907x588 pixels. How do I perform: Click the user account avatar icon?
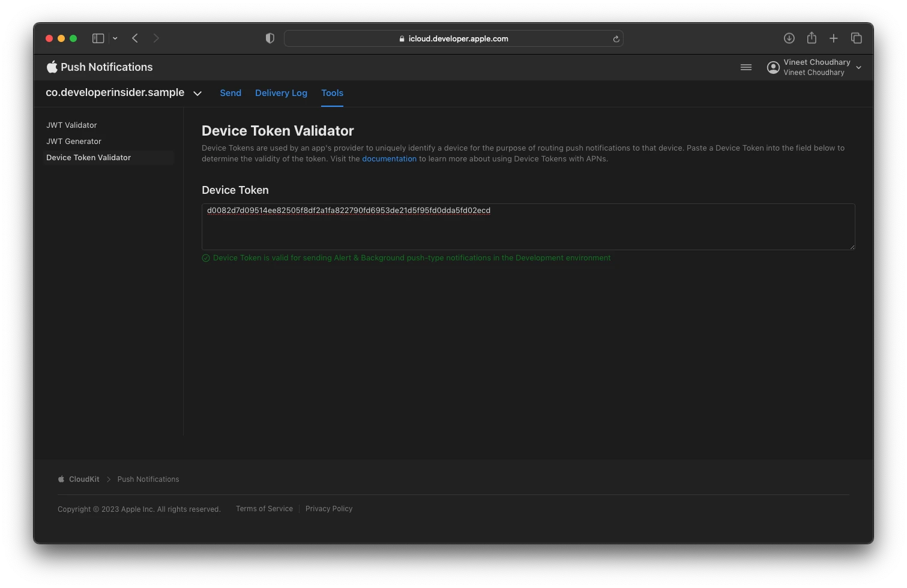click(773, 67)
